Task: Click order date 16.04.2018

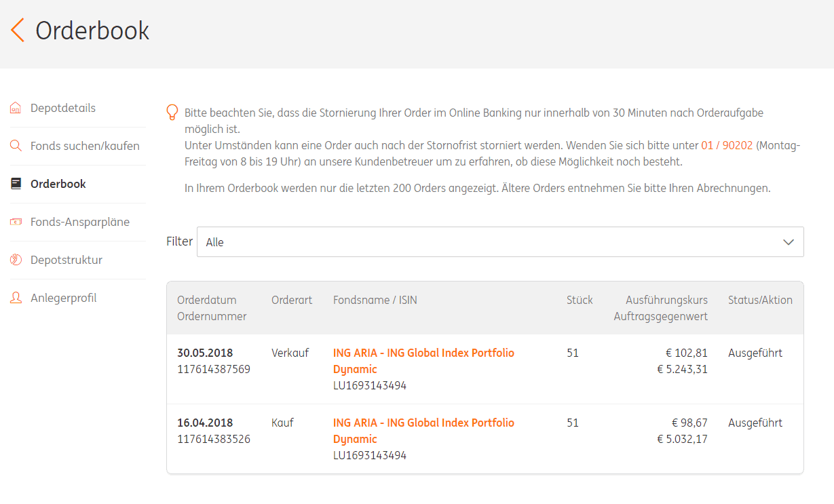Action: coord(205,423)
